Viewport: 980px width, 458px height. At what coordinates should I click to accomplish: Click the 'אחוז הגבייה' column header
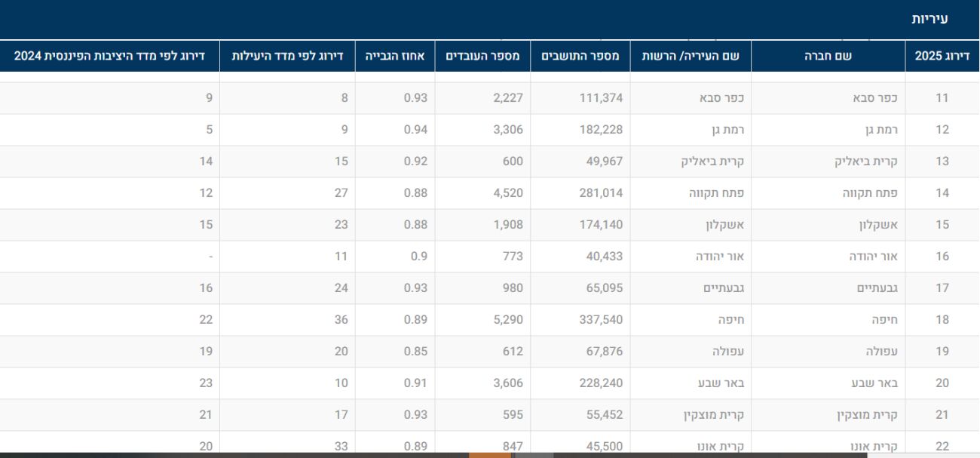394,56
